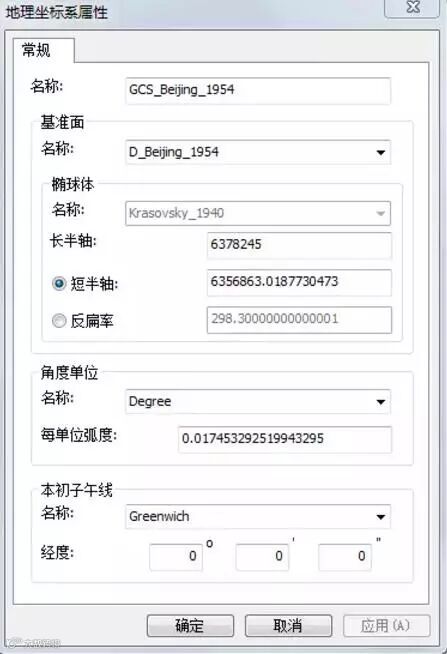Screen dimensions: 447x654
Task: Close the 地理坐标系属性 dialog
Action: coord(413,7)
